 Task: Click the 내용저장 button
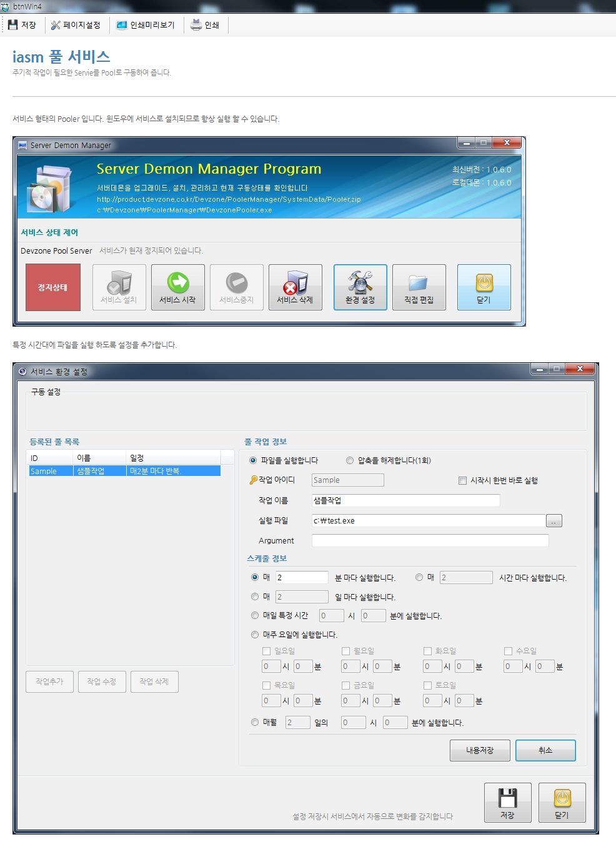tap(480, 750)
